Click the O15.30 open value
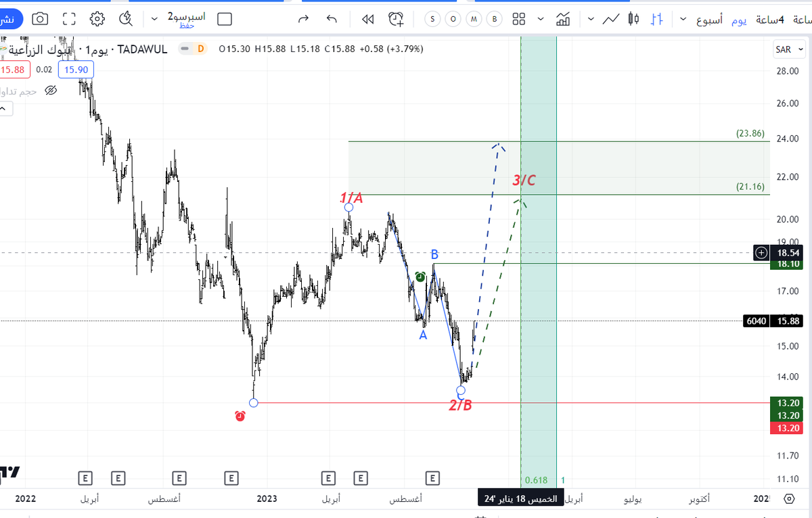The height and width of the screenshot is (518, 812). (x=233, y=49)
